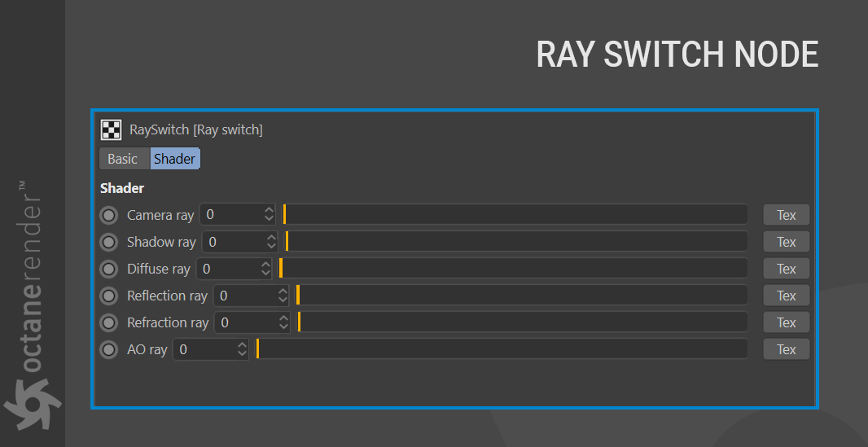Click the Diffuse ray circular animation dot
868x447 pixels.
pyautogui.click(x=108, y=269)
